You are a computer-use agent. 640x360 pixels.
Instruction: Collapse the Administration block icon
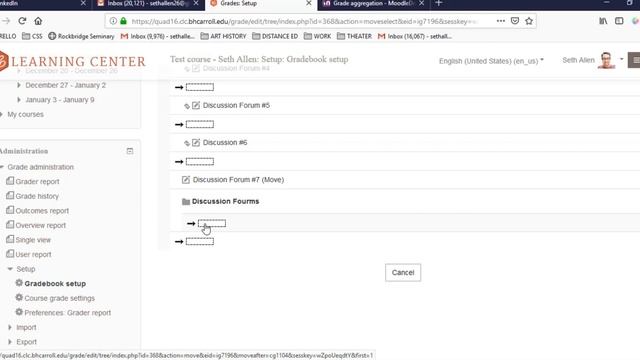130,151
